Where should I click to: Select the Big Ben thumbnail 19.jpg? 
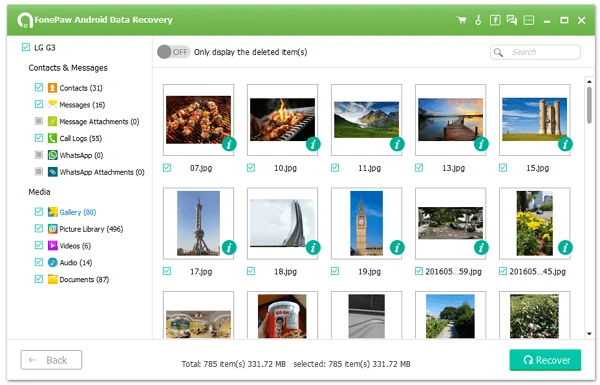367,223
